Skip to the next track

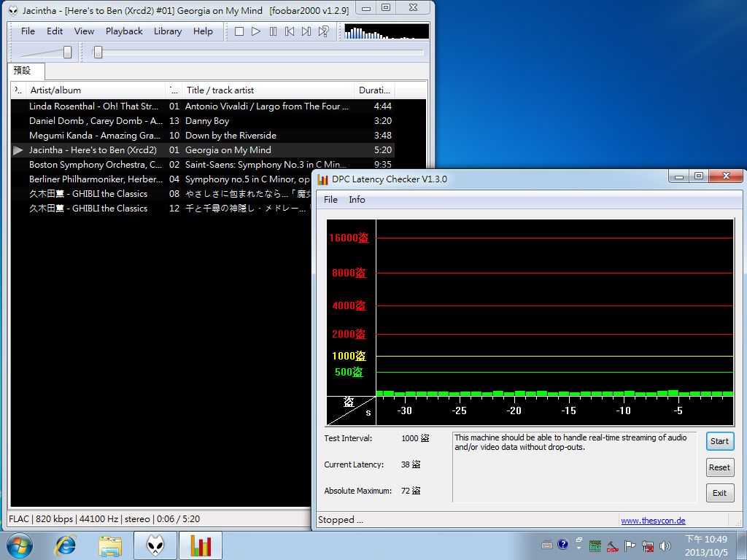pyautogui.click(x=306, y=31)
